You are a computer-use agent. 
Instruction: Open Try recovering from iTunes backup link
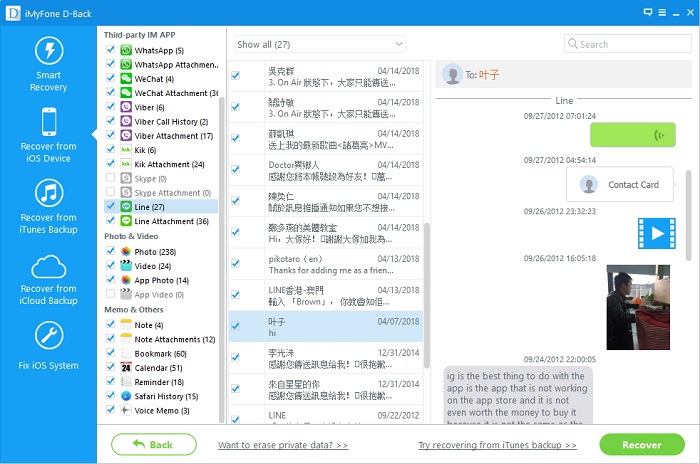pos(497,445)
